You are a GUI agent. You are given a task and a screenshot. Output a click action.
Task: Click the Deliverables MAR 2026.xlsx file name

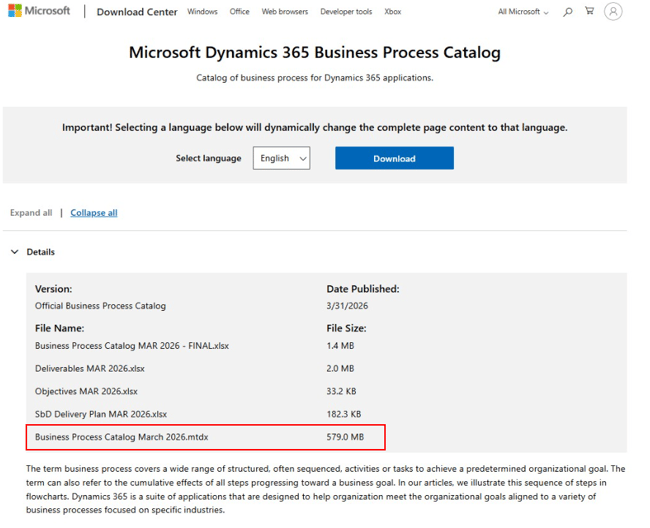coord(90,368)
